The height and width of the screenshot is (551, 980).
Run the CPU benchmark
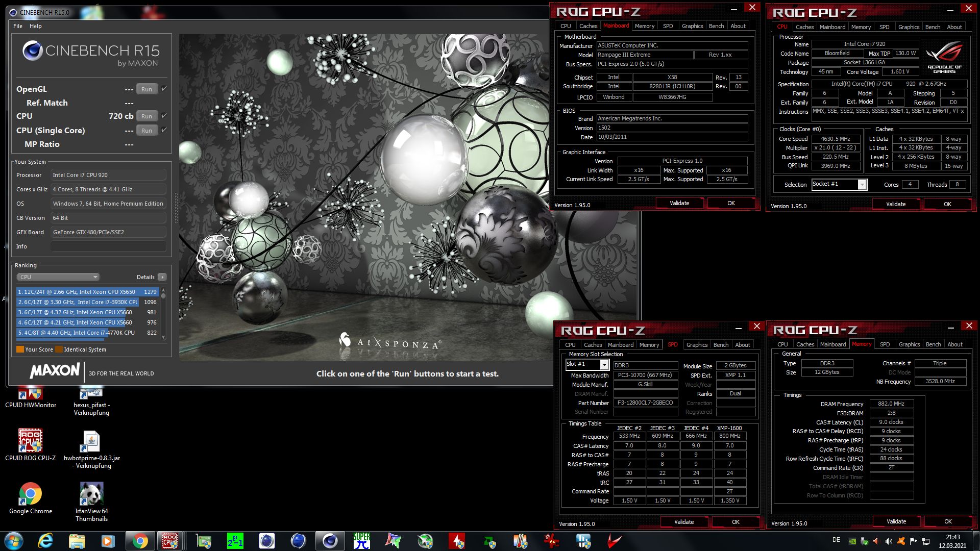click(x=146, y=116)
